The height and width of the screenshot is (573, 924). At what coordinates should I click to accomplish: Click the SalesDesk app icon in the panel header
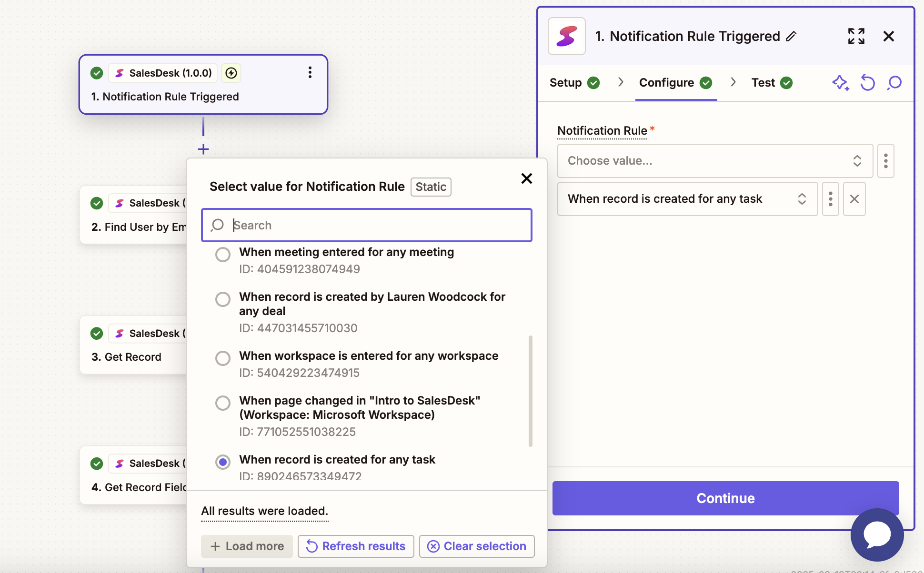click(566, 36)
